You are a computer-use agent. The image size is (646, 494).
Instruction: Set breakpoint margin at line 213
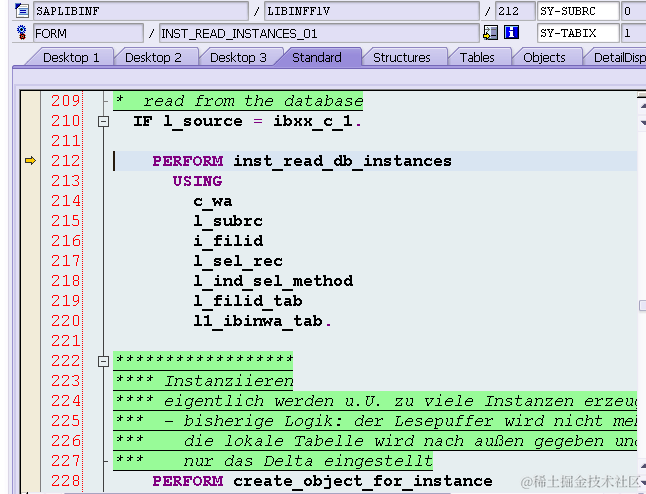click(30, 181)
